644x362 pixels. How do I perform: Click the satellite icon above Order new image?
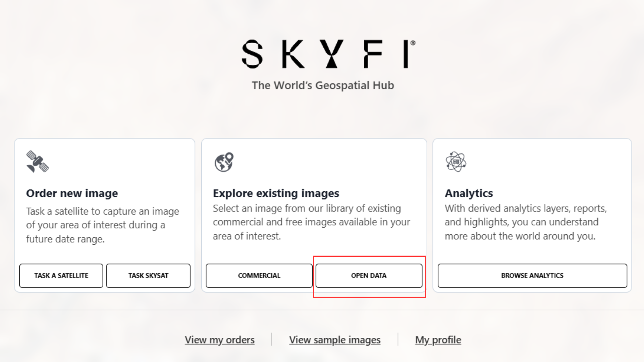click(x=37, y=162)
